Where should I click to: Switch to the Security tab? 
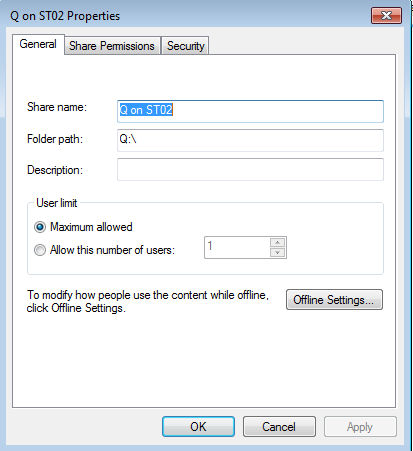(186, 46)
